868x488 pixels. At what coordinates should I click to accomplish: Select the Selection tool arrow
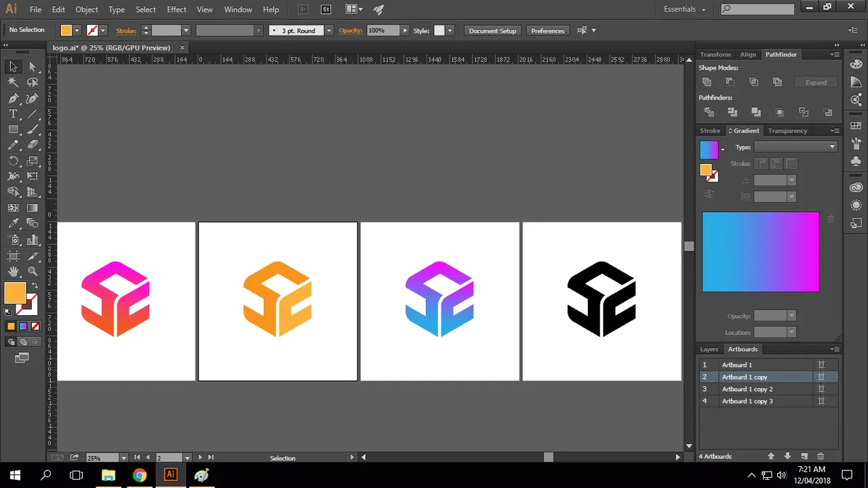coord(13,66)
